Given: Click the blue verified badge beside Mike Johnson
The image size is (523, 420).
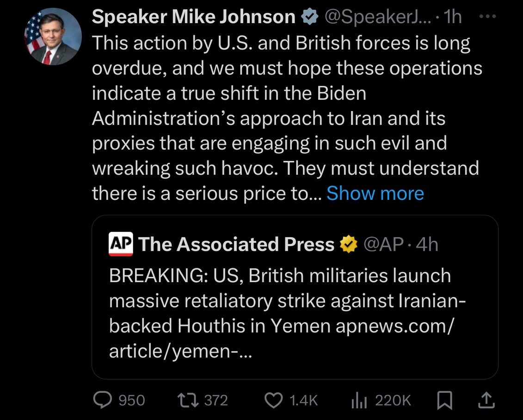Looking at the screenshot, I should tap(310, 17).
